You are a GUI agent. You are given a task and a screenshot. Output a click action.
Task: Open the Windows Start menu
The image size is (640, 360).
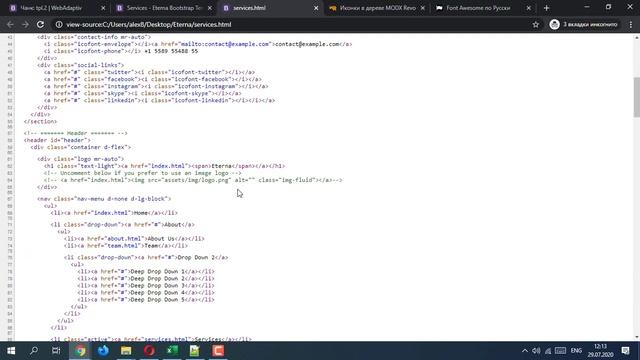coord(11,351)
